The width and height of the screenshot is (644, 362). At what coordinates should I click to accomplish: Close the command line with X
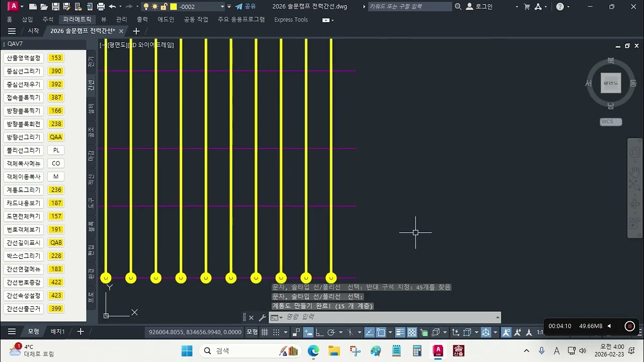coord(251,318)
